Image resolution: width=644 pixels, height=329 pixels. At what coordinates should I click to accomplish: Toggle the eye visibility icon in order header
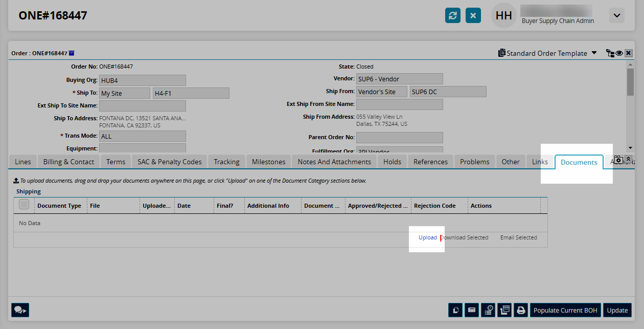click(x=619, y=53)
